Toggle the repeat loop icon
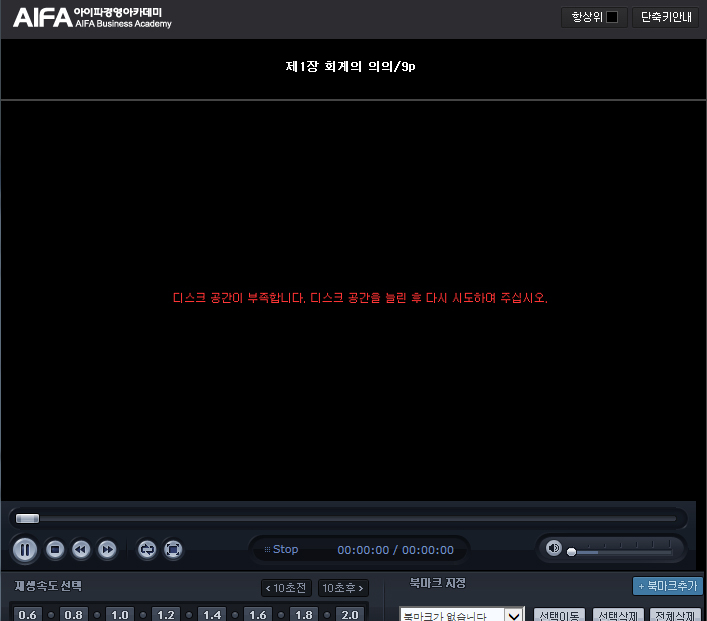707x621 pixels. (147, 549)
